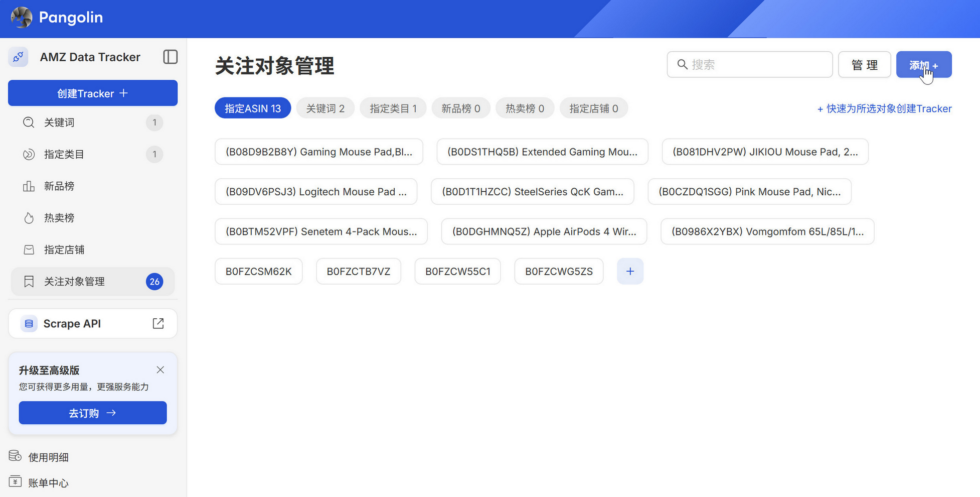Select the B0FZCSM62K ASIN chip
The image size is (980, 497).
[x=258, y=271]
